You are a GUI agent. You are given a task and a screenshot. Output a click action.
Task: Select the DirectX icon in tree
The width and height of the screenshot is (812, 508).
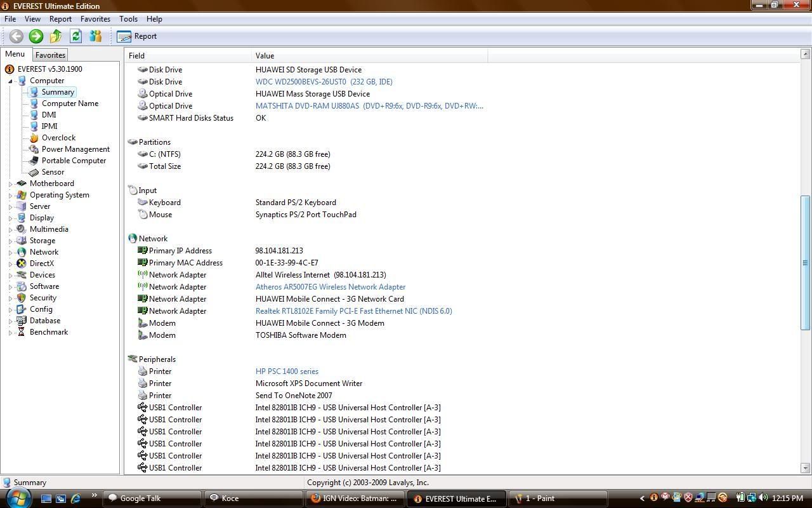tap(22, 264)
